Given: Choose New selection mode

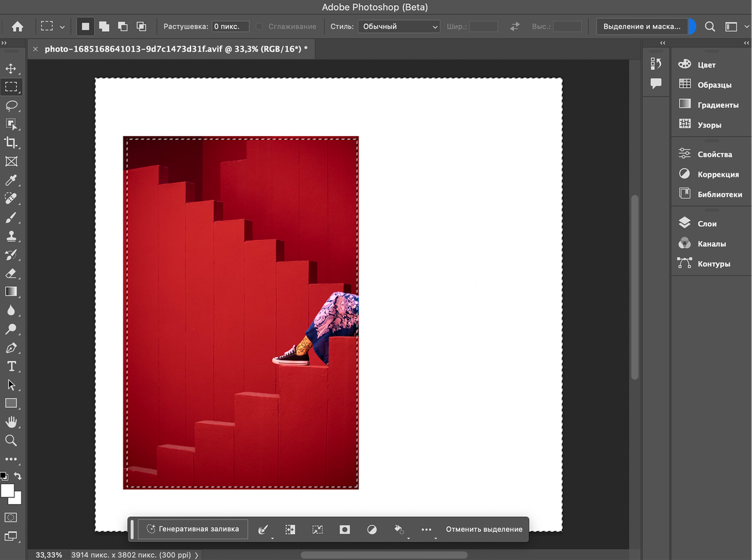Looking at the screenshot, I should coord(85,26).
